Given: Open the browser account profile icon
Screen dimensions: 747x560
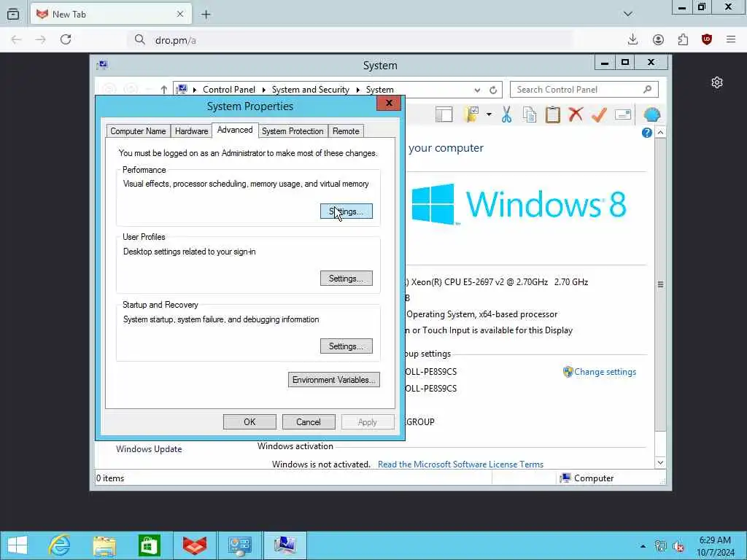Looking at the screenshot, I should point(658,39).
